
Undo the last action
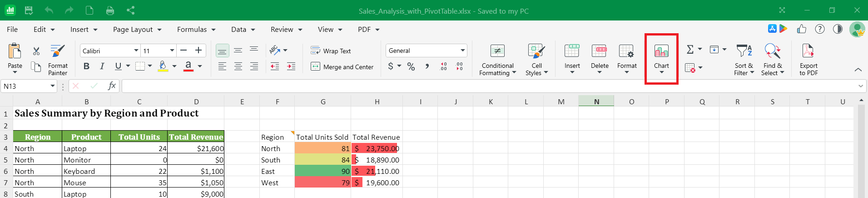pos(49,10)
